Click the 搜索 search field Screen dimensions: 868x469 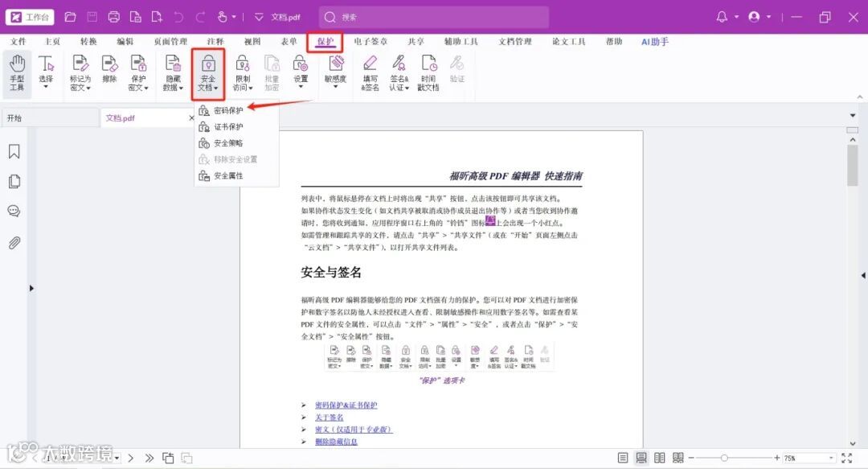point(434,17)
